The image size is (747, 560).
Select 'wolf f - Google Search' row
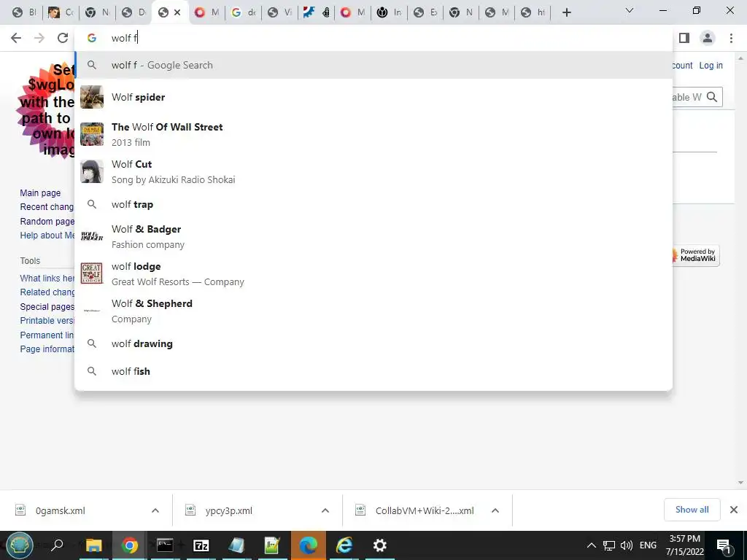coord(374,65)
